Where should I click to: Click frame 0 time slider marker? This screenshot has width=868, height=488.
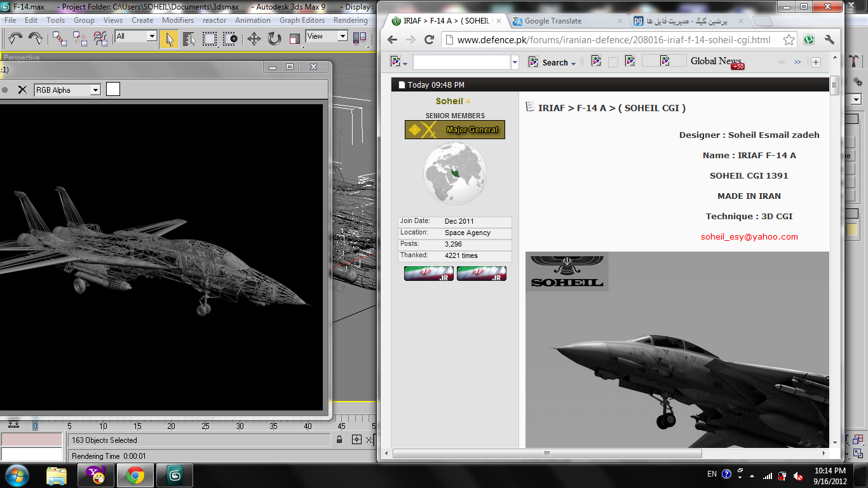[35, 426]
